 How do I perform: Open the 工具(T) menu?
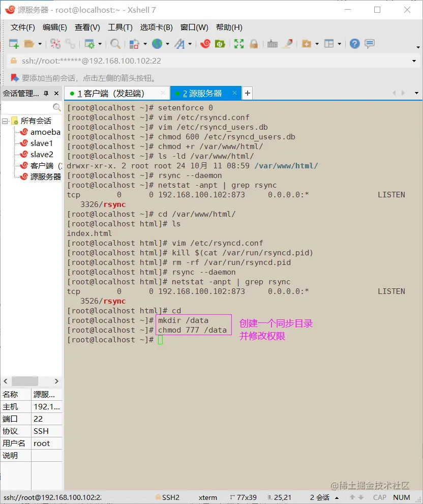tap(120, 27)
